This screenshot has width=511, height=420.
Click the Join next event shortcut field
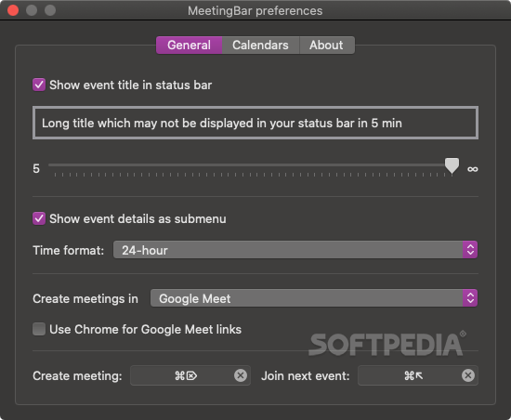click(418, 375)
